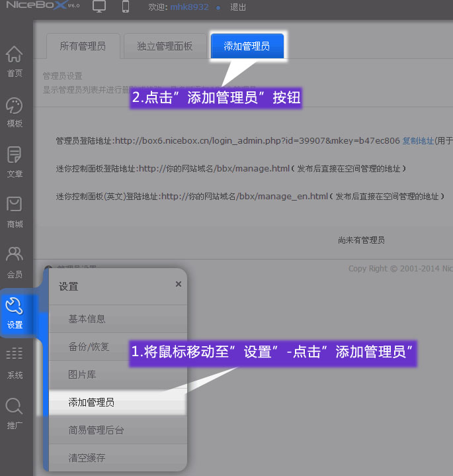Click the 复制地址 link
453x476 pixels.
(418, 141)
